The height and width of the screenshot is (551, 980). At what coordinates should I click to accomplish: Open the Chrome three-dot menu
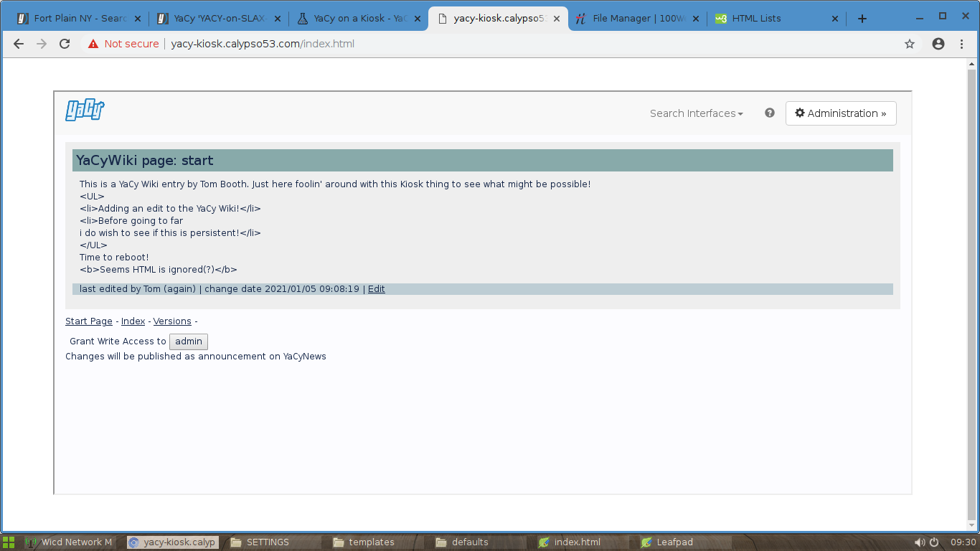(x=962, y=44)
